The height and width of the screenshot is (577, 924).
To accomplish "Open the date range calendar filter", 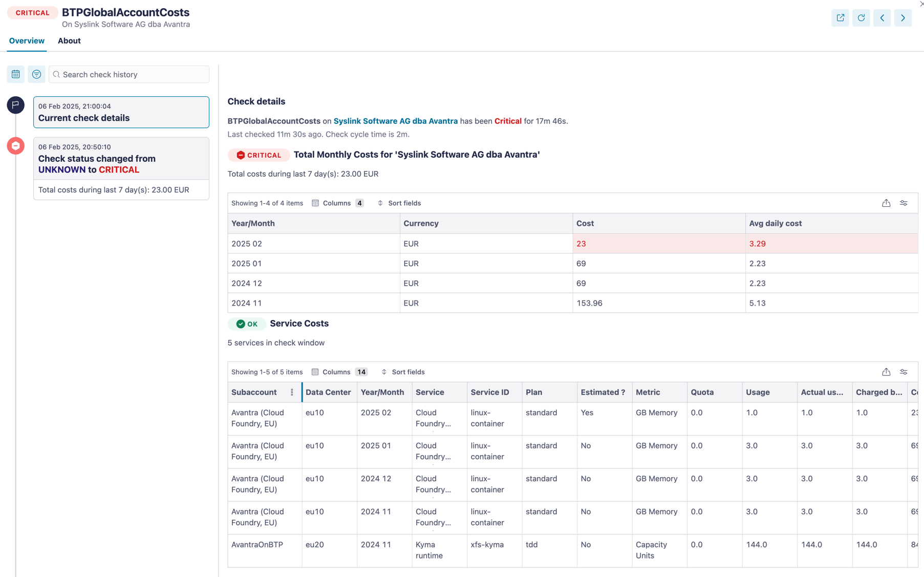I will (x=15, y=74).
